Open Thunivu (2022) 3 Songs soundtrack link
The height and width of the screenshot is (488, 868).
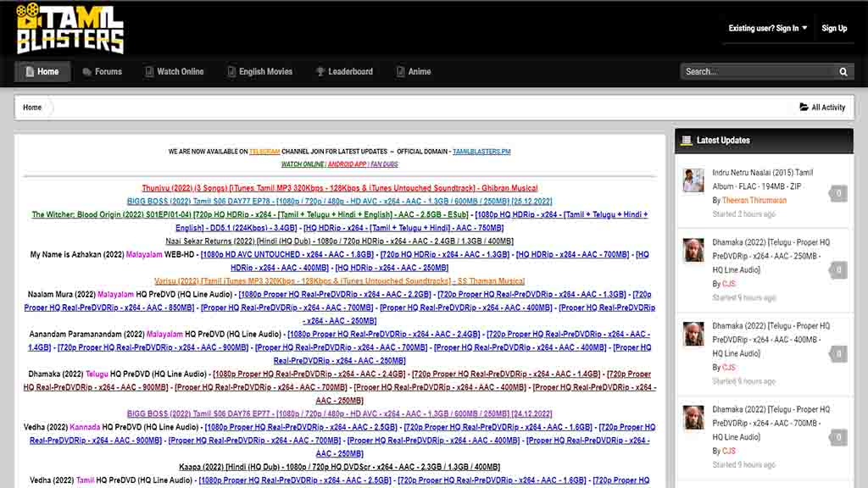(340, 188)
